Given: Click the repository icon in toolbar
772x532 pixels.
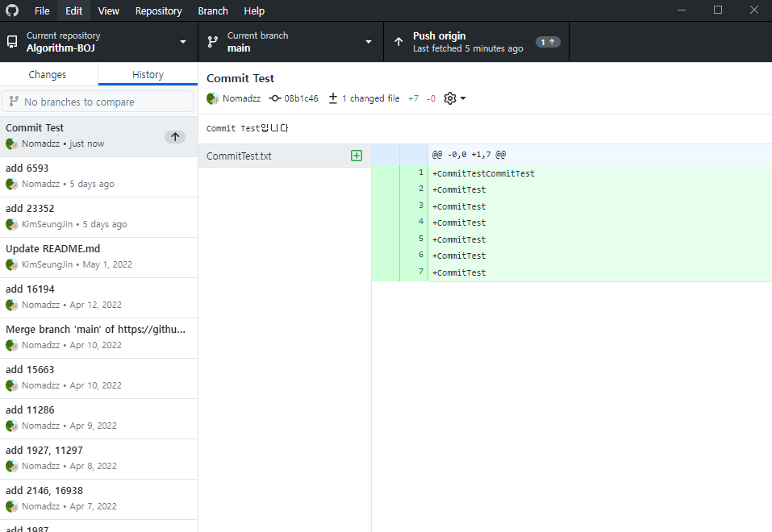Looking at the screenshot, I should (x=12, y=42).
